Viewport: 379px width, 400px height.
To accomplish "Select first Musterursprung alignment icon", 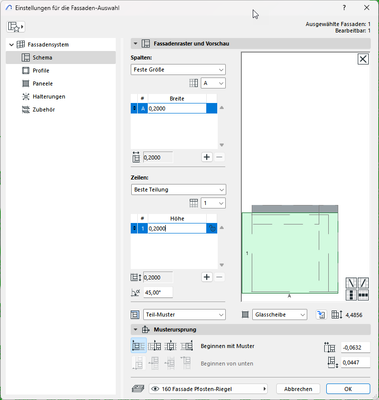I will 139,346.
